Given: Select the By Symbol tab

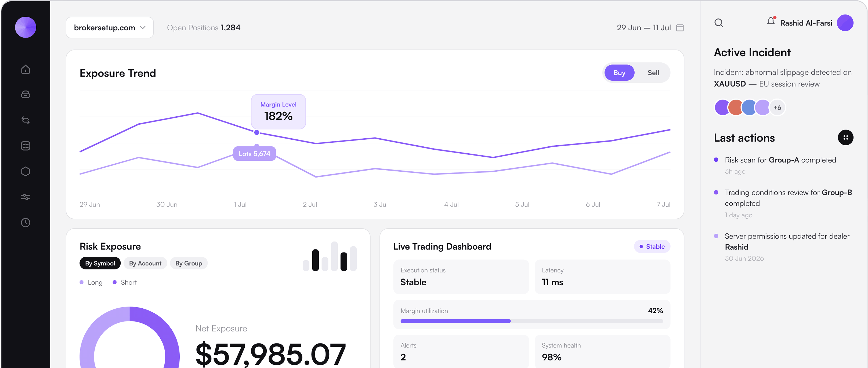Looking at the screenshot, I should click(x=100, y=263).
